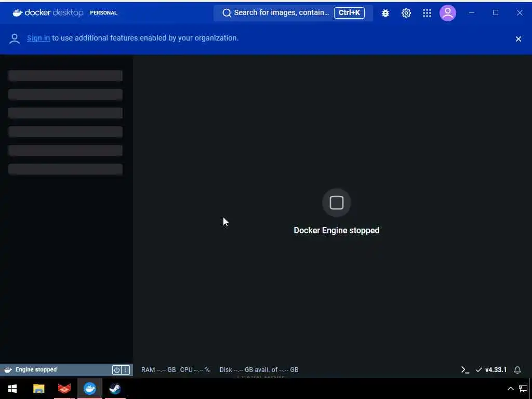
Task: Maximize the Docker Desktop window
Action: click(496, 13)
